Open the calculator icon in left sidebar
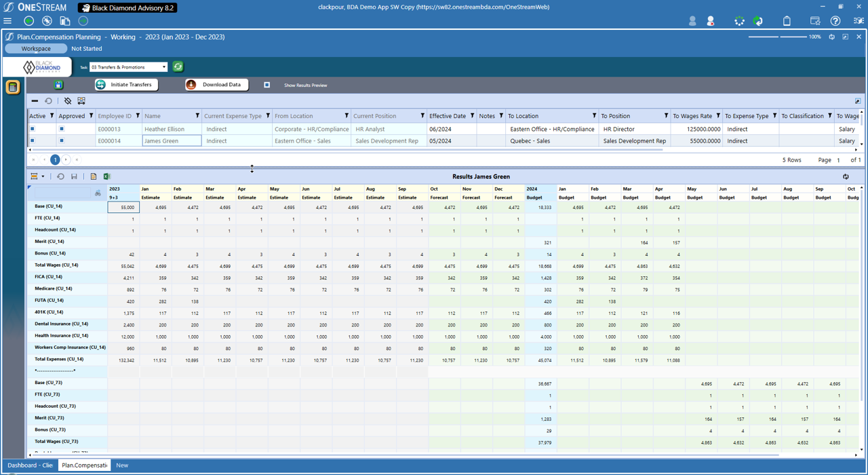Screen dimensions: 868x475 click(12, 88)
